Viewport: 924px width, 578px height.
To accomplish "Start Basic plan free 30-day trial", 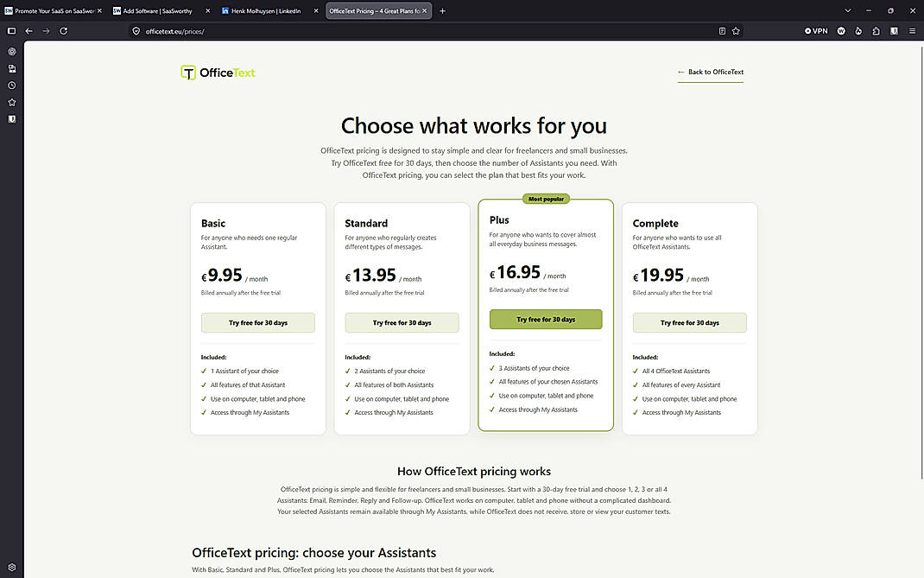I will (258, 322).
